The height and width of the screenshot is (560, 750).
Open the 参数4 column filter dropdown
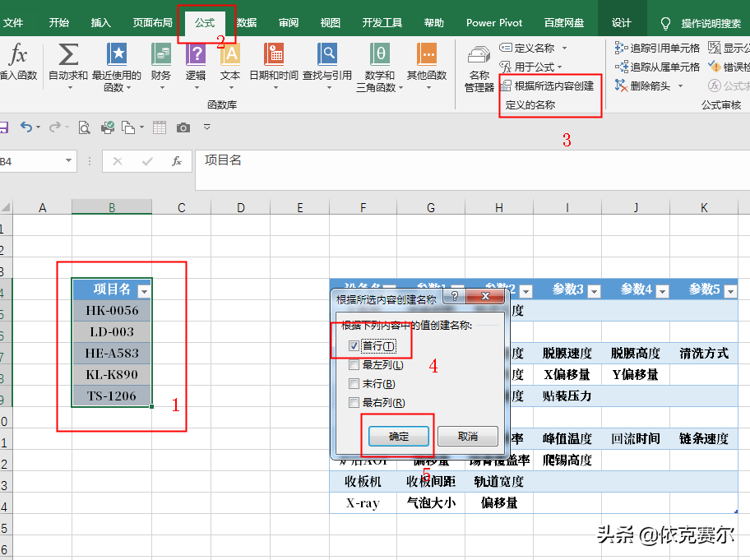click(x=662, y=291)
